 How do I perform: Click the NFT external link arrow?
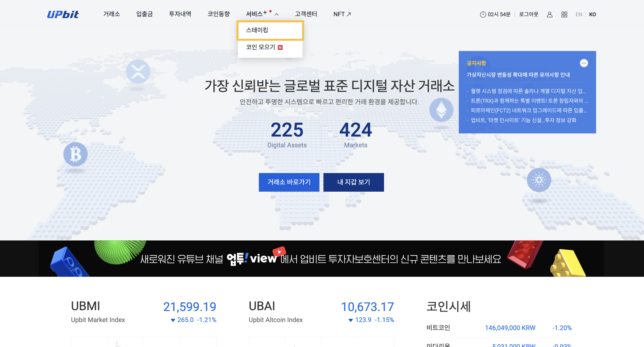pyautogui.click(x=349, y=14)
